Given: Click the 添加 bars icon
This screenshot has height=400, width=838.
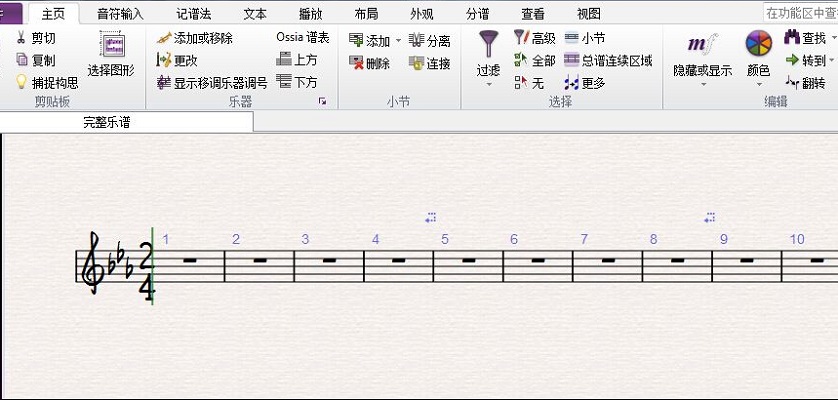Looking at the screenshot, I should 356,40.
